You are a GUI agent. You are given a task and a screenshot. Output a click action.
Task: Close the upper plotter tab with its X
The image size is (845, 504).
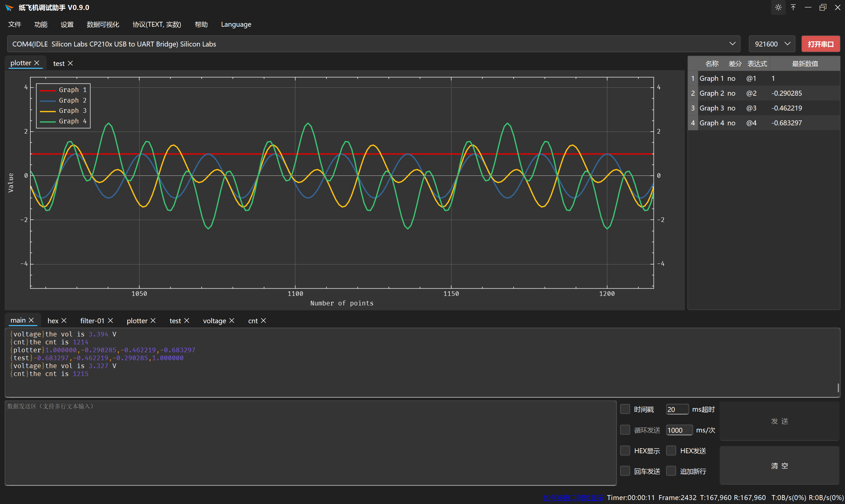point(37,63)
